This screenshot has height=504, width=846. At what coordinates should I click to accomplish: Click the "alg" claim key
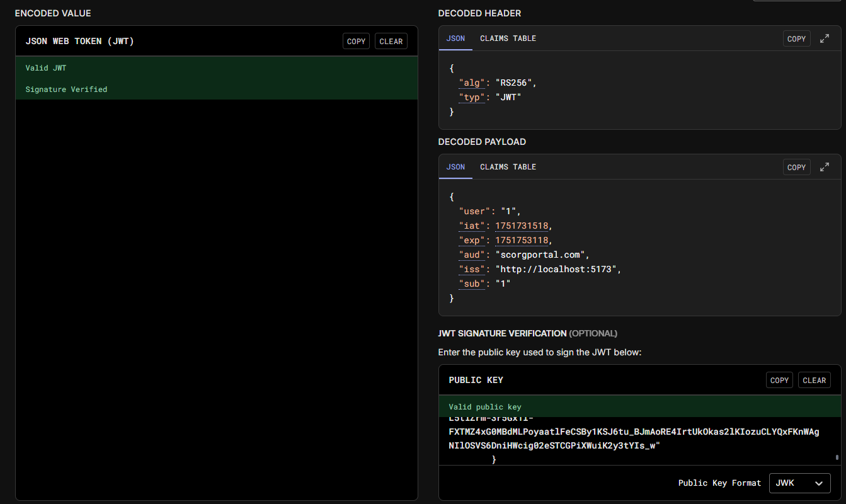pos(472,83)
